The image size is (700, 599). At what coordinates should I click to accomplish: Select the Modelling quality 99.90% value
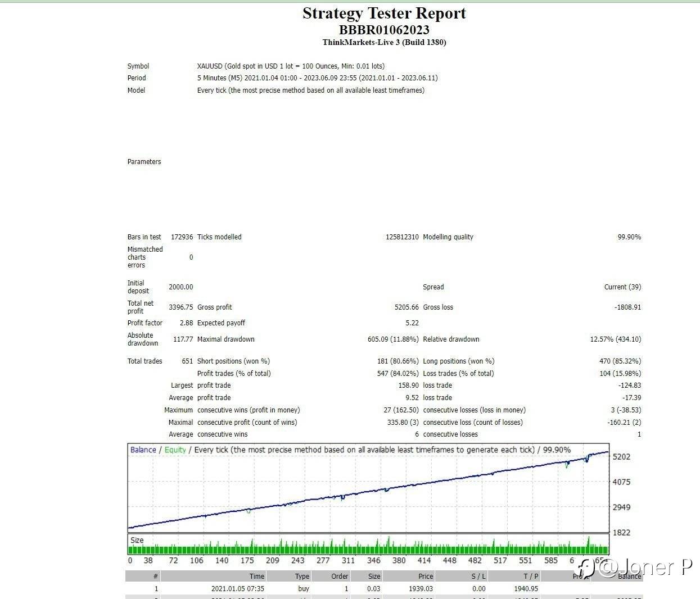[x=629, y=237]
